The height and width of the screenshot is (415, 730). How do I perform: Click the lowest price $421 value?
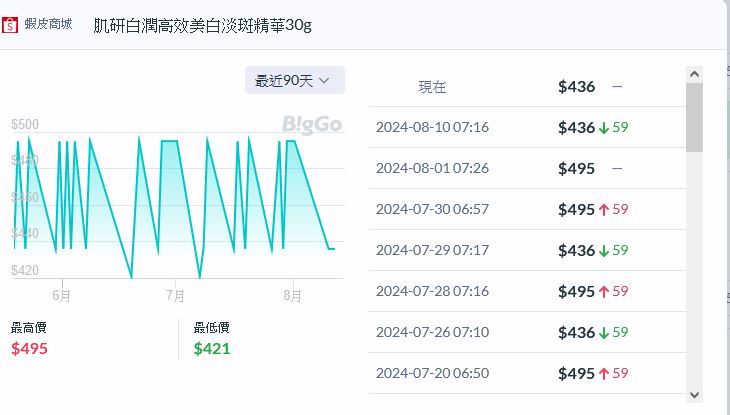tap(212, 349)
